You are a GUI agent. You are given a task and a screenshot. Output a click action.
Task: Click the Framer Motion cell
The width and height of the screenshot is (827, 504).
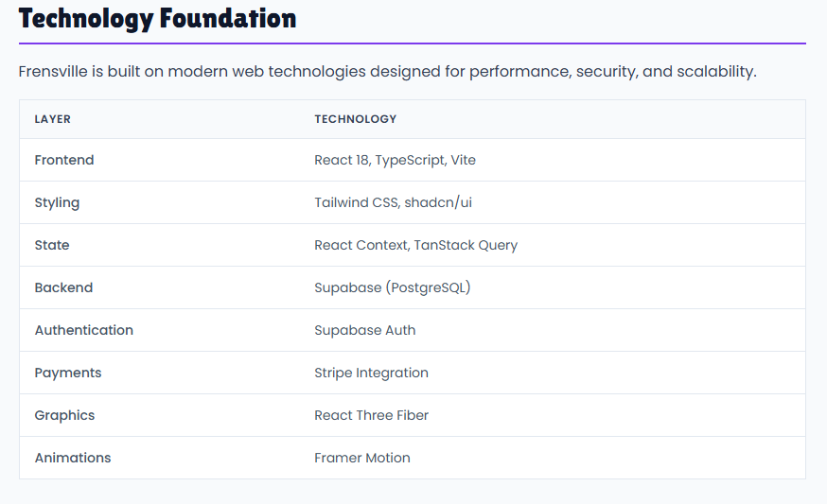click(x=362, y=458)
